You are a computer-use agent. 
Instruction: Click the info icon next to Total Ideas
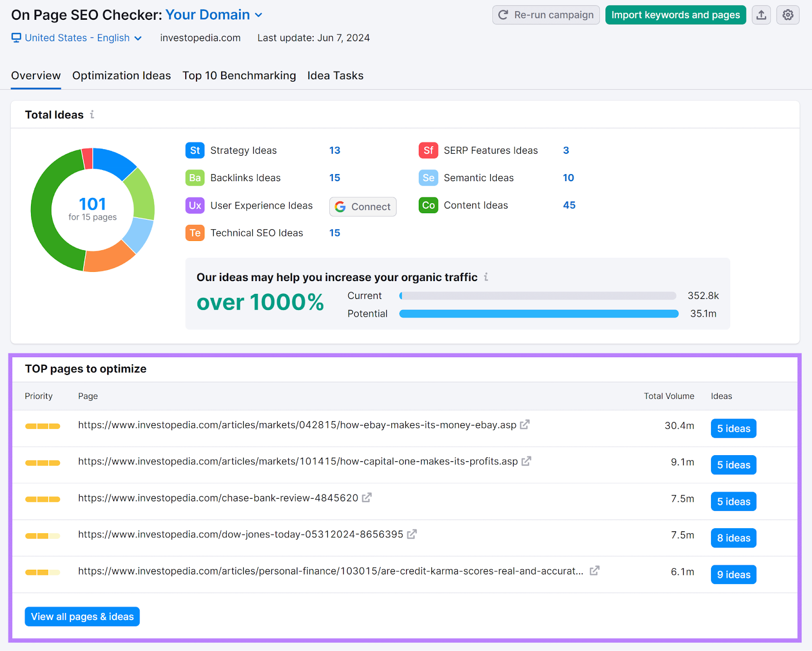pyautogui.click(x=92, y=115)
